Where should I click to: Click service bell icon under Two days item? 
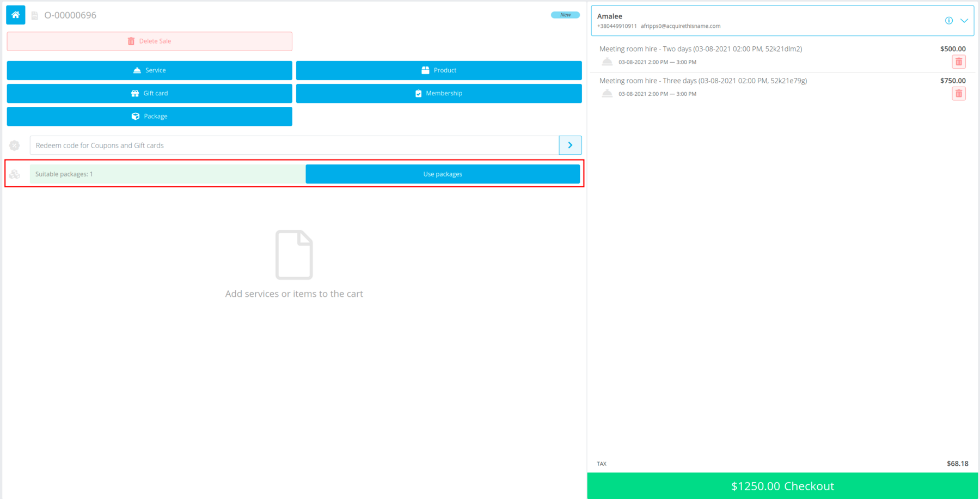[607, 62]
